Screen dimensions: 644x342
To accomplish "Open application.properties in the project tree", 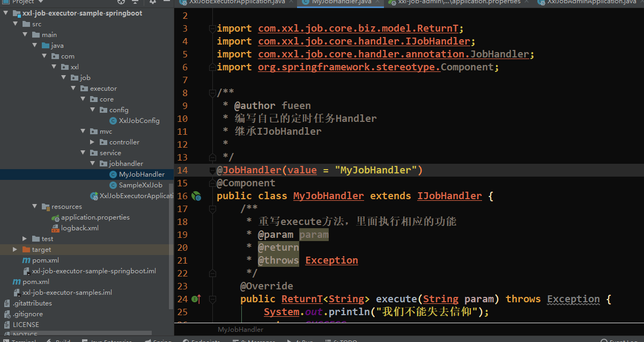I will tap(95, 217).
